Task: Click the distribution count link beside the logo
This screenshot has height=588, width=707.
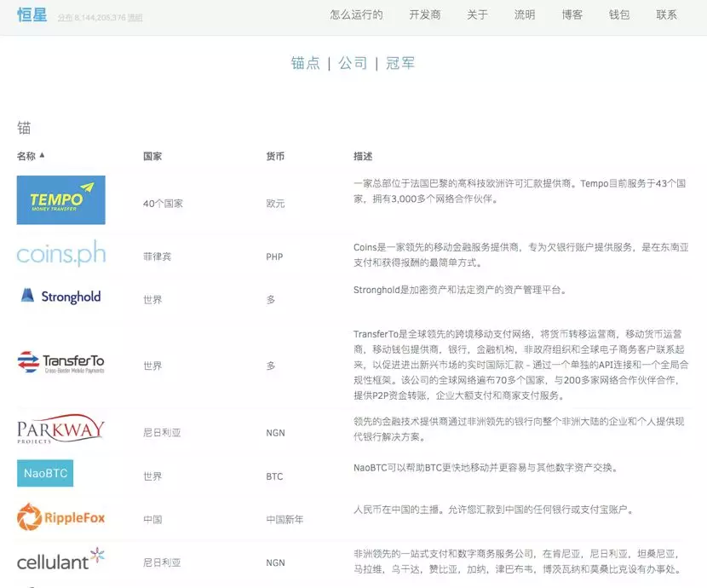Action: (101, 18)
